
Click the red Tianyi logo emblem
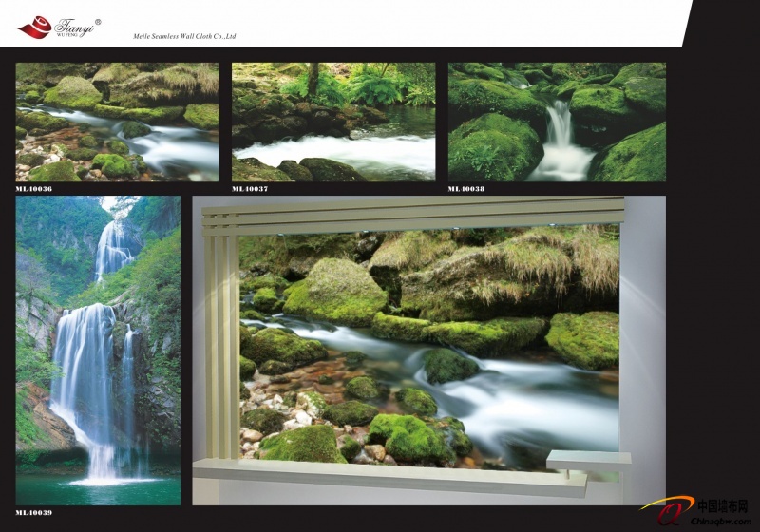(x=34, y=28)
